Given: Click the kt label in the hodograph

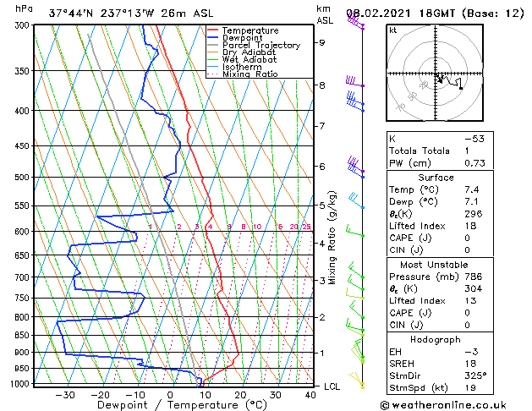Looking at the screenshot, I should click(x=393, y=30).
